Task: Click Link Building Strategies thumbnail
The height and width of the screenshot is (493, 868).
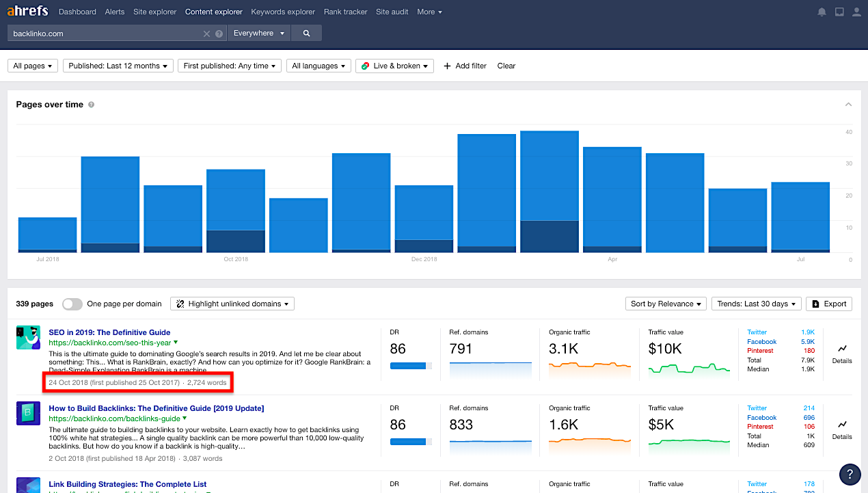Action: [x=28, y=485]
